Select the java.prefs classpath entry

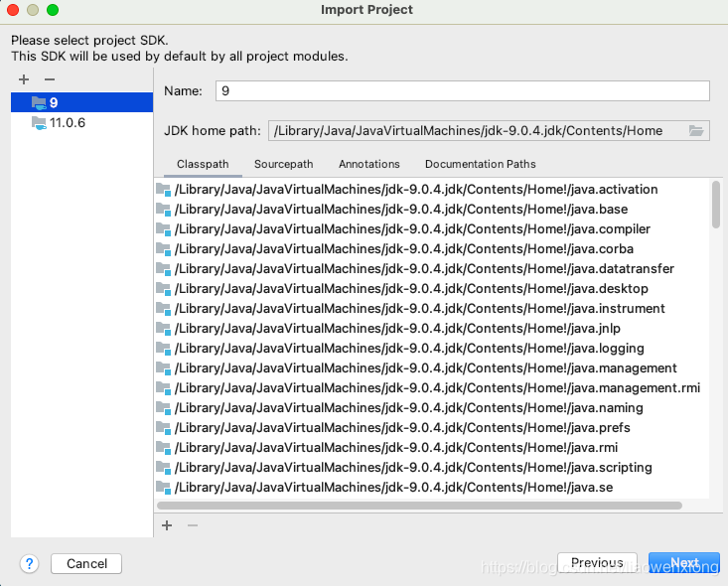[x=432, y=428]
